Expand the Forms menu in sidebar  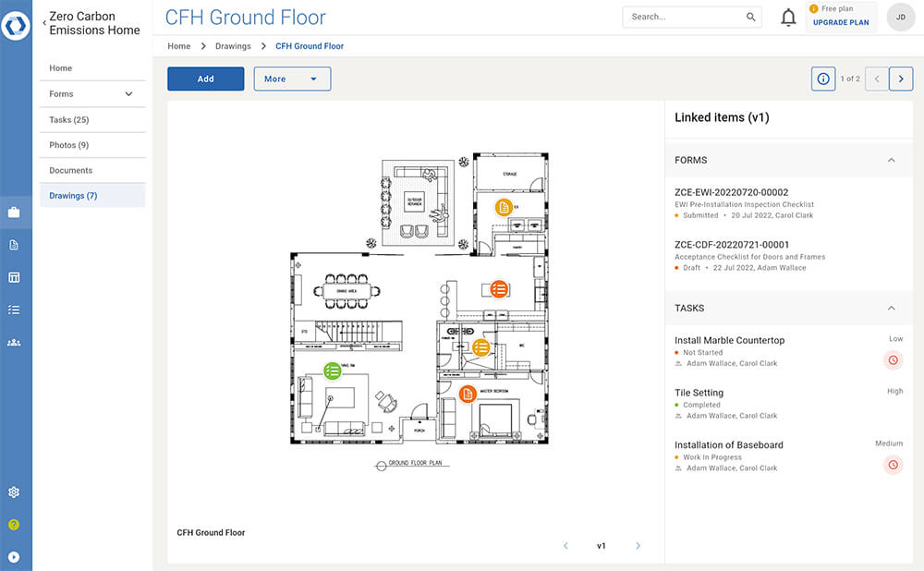click(128, 94)
